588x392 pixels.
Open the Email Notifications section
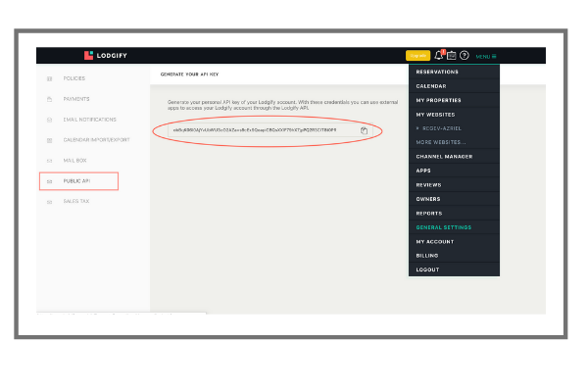[x=89, y=120]
